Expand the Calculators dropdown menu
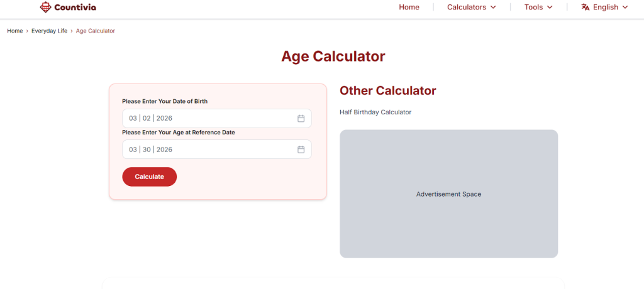Viewport: 644px width, 289px height. point(471,8)
